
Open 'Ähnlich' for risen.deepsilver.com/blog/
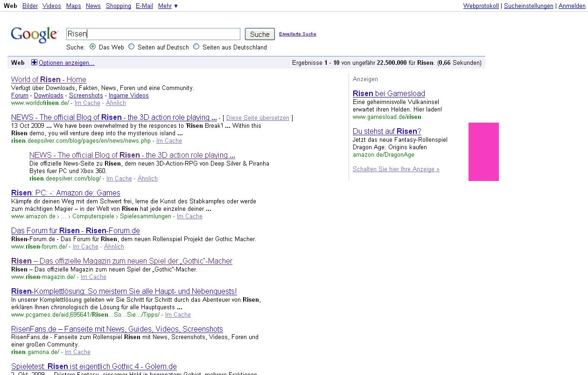point(147,178)
